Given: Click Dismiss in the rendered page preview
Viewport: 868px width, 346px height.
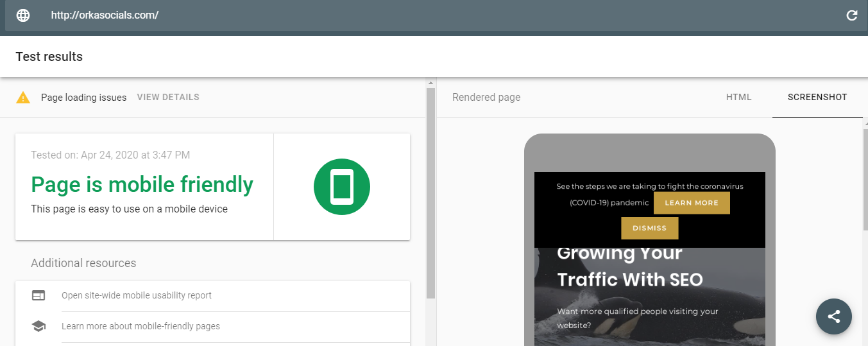Looking at the screenshot, I should (x=649, y=228).
